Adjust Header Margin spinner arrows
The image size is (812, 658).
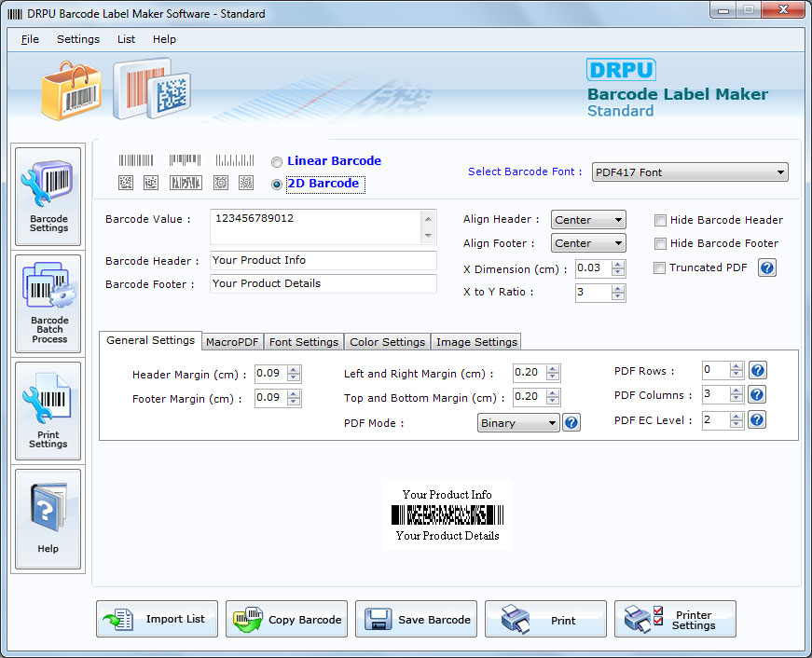(x=294, y=373)
